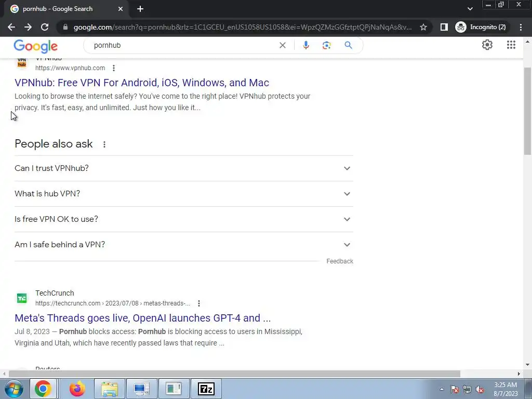Click the www.vpnhub.com URL text

click(70, 68)
